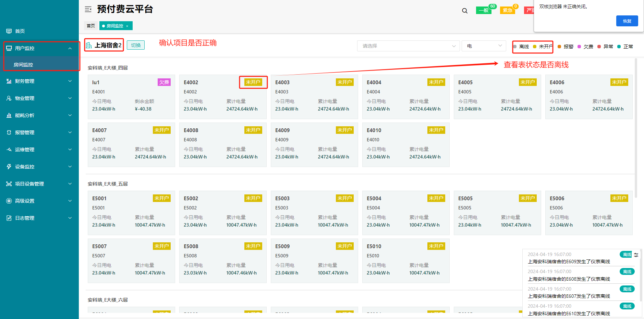Open the E4005 room card
Viewport: 644px width, 319px height.
point(497,97)
